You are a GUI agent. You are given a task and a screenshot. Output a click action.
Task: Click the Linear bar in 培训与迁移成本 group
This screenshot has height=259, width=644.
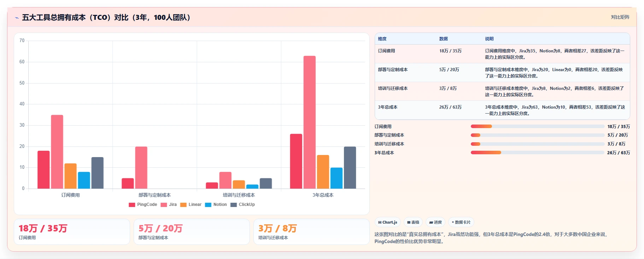(x=239, y=185)
